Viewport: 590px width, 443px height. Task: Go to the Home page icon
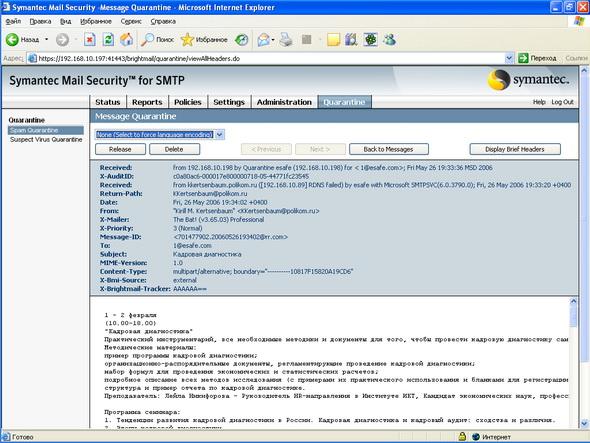(126, 40)
